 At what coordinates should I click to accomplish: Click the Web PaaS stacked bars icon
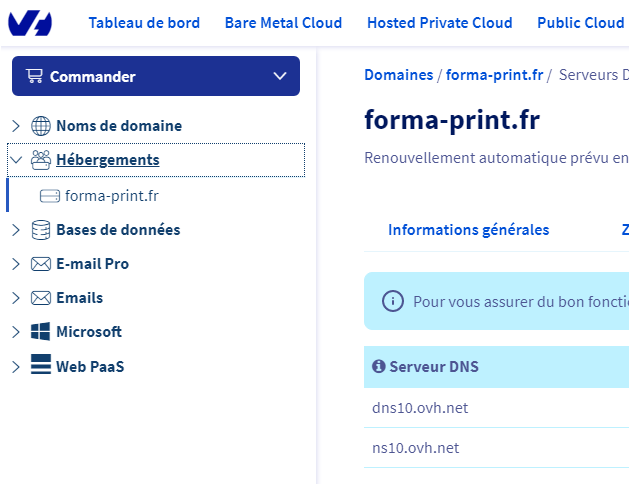click(x=41, y=366)
